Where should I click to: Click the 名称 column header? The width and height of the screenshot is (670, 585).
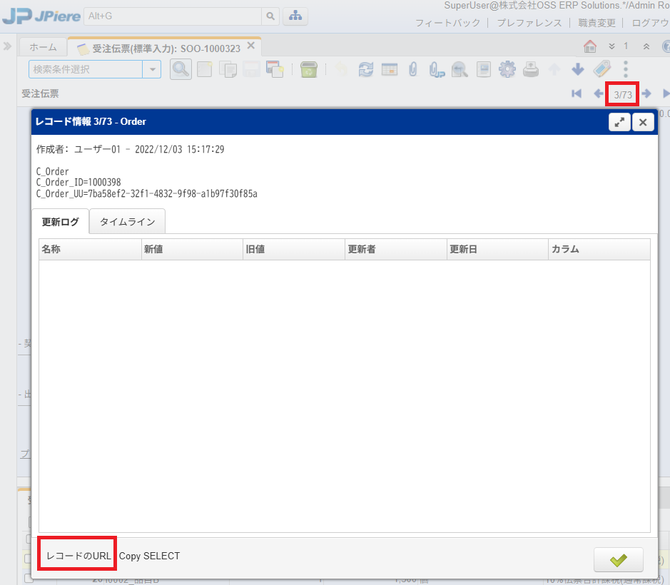click(x=90, y=249)
